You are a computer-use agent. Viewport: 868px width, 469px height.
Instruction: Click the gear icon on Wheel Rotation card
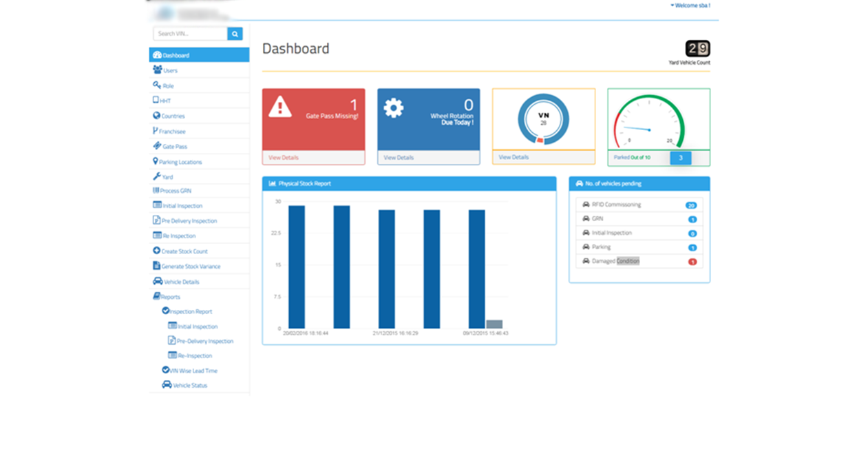tap(394, 108)
